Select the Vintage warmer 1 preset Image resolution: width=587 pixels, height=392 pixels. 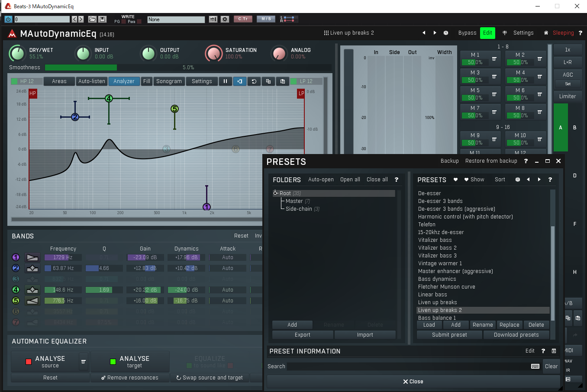click(440, 263)
